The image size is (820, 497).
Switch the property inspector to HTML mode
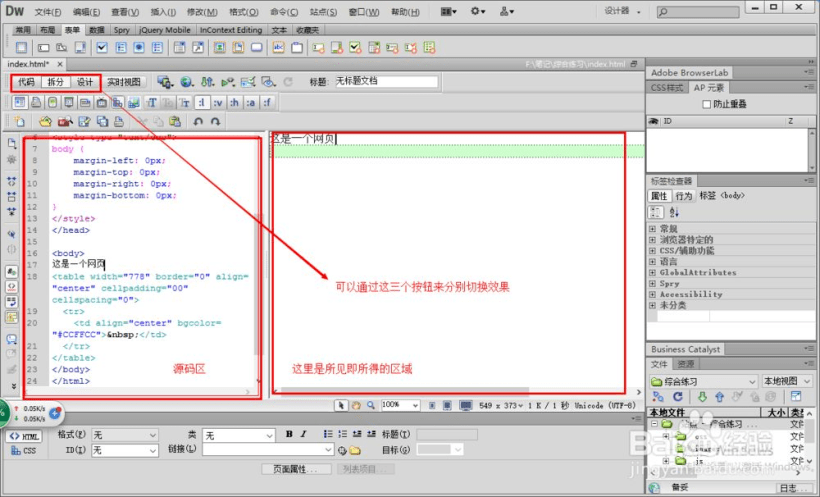(24, 436)
